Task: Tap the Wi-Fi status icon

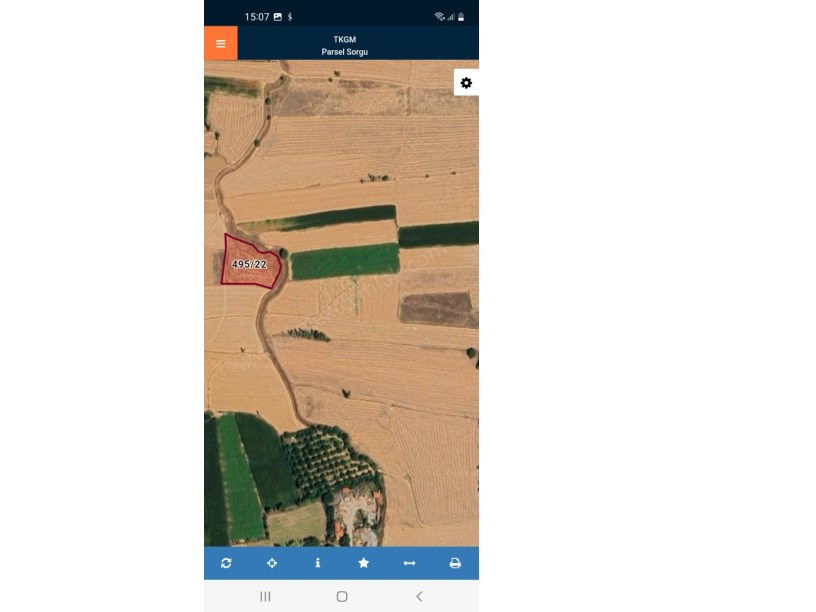Action: click(439, 17)
